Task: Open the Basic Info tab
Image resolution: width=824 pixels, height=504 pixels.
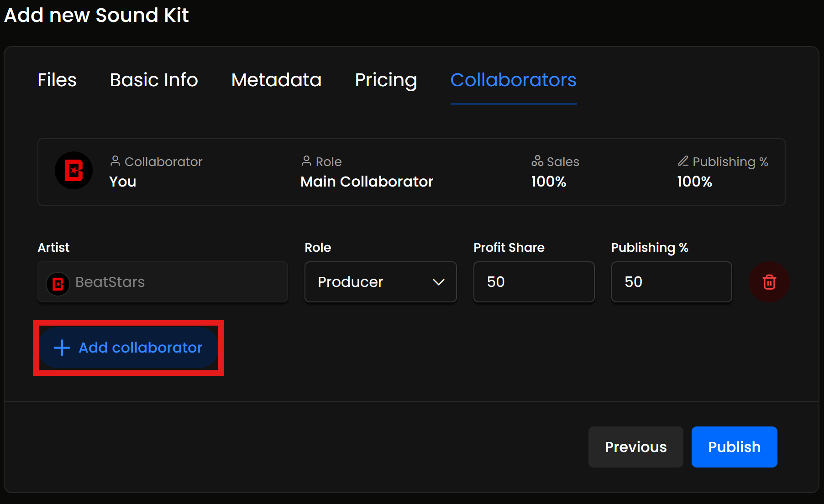Action: point(154,80)
